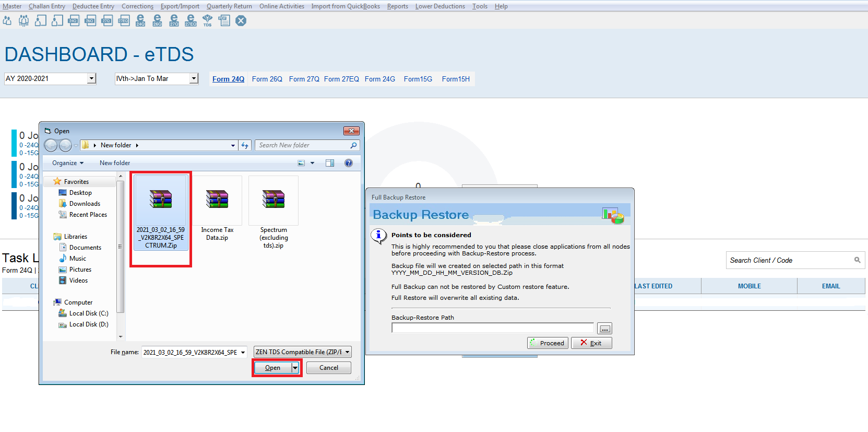868x432 pixels.
Task: Expand the Organize menu dropdown
Action: (68, 163)
